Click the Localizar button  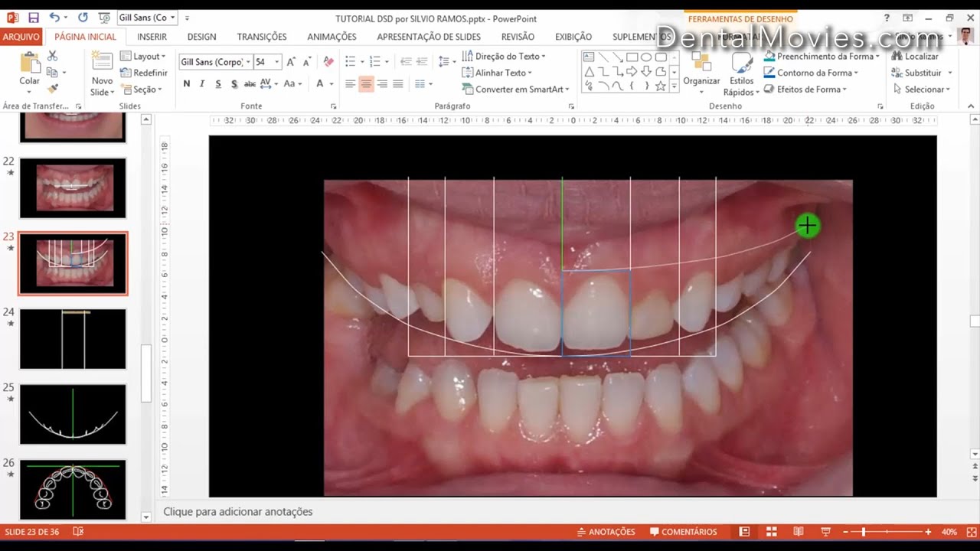(915, 56)
